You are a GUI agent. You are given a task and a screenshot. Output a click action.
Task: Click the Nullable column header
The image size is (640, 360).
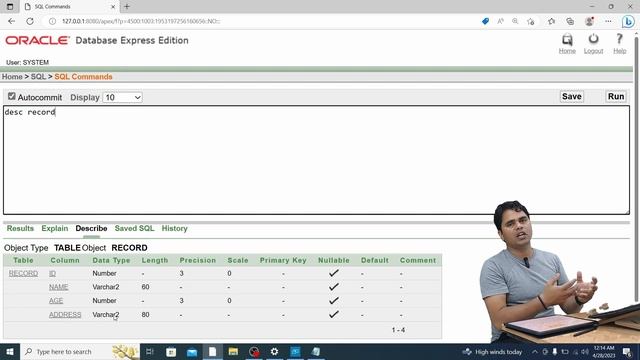pos(333,260)
